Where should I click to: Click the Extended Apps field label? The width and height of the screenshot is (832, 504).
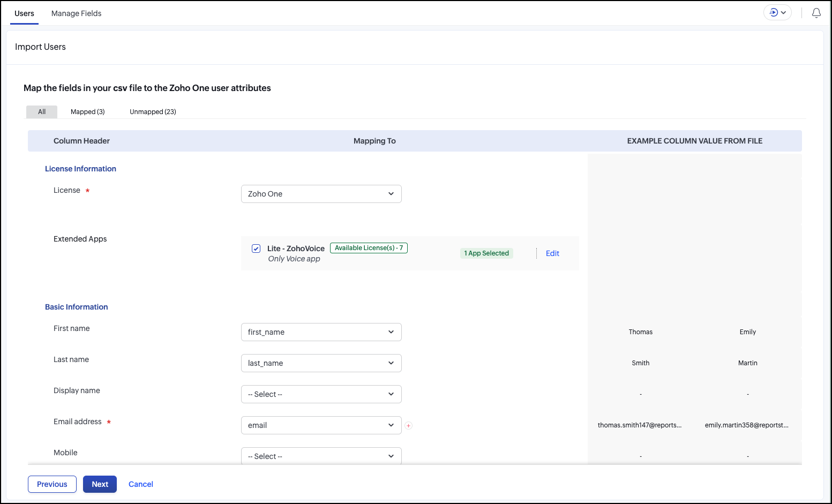[x=80, y=239]
